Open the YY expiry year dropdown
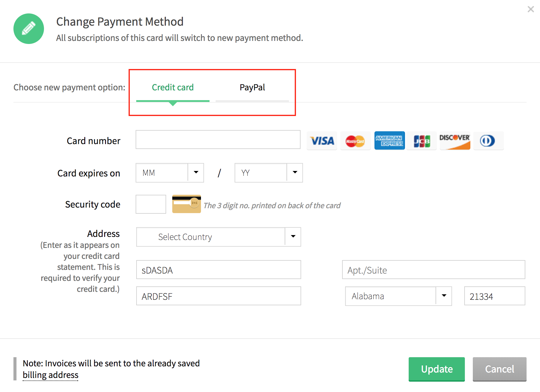The height and width of the screenshot is (392, 540). pos(268,173)
